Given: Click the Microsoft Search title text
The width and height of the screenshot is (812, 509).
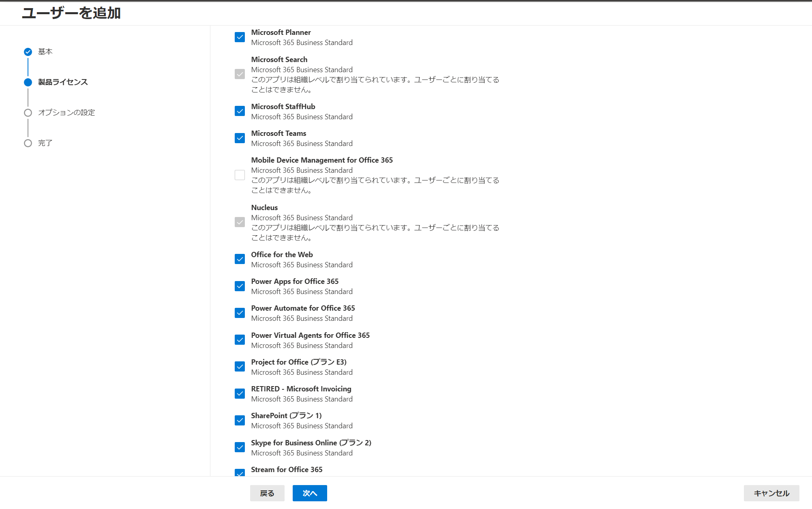Looking at the screenshot, I should click(279, 60).
